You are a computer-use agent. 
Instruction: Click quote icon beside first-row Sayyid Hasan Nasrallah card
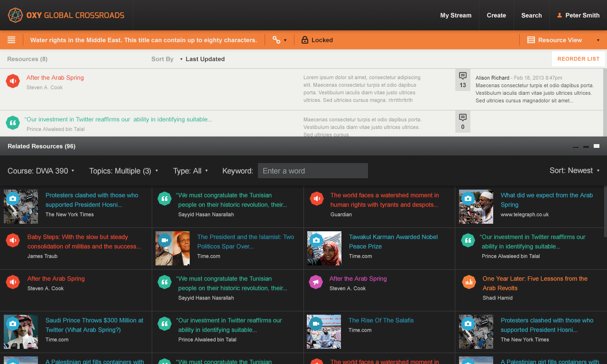click(x=165, y=199)
